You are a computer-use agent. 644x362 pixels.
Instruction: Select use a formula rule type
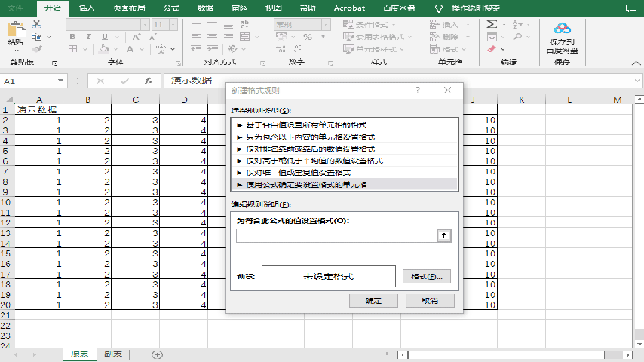(345, 185)
